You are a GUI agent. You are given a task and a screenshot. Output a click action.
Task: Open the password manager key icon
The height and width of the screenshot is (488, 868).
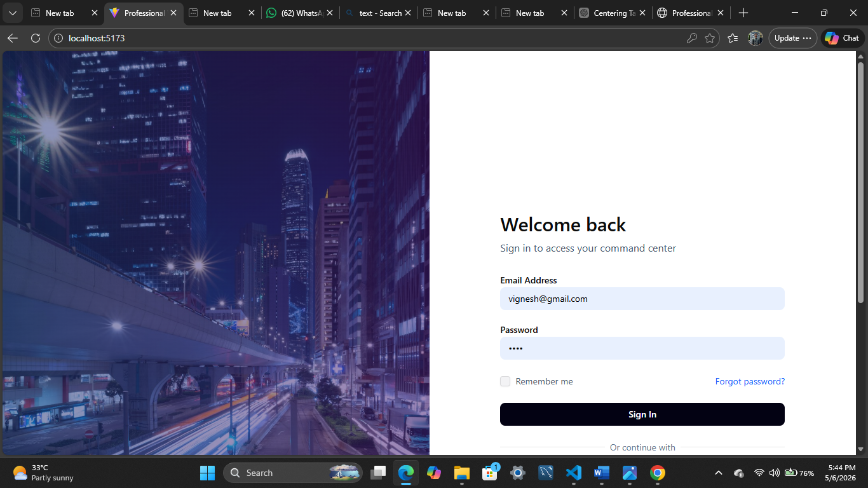click(692, 38)
